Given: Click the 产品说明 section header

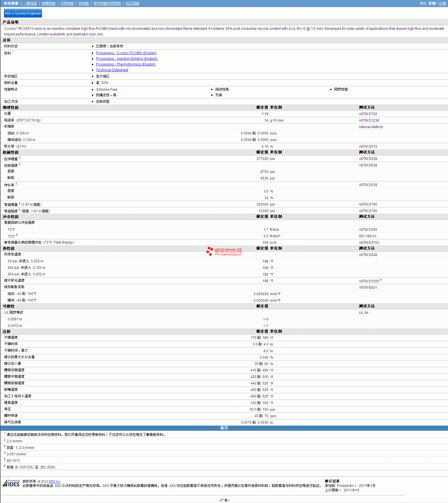Looking at the screenshot, I should click(x=10, y=22).
